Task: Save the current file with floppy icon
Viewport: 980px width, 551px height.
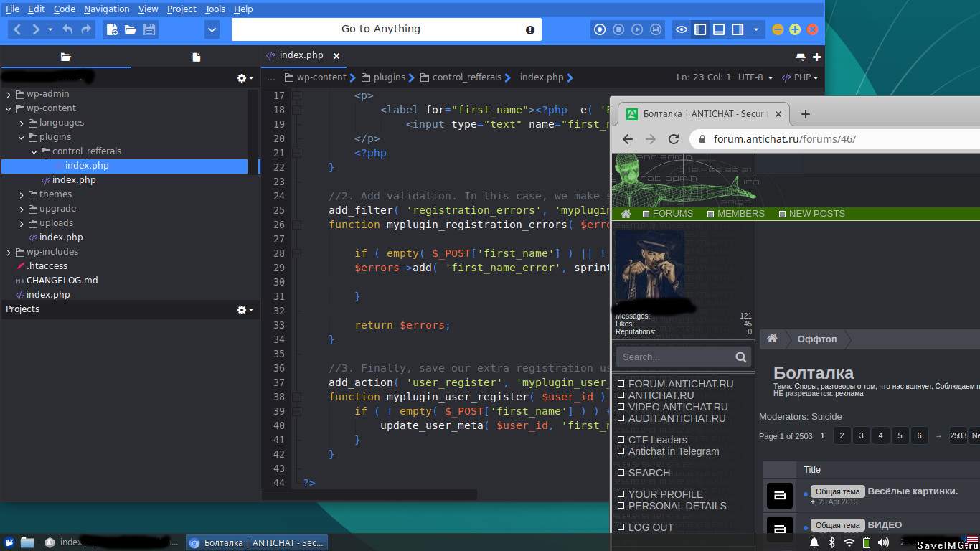Action: 149,29
